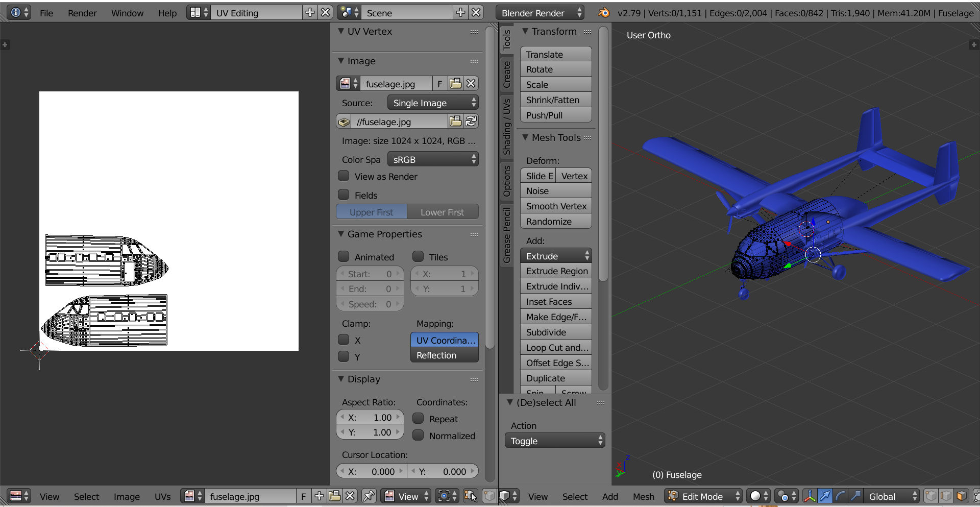Screen dimensions: 980x507
Task: Unlink fuselage.jpg using the X in Image panel
Action: [471, 83]
